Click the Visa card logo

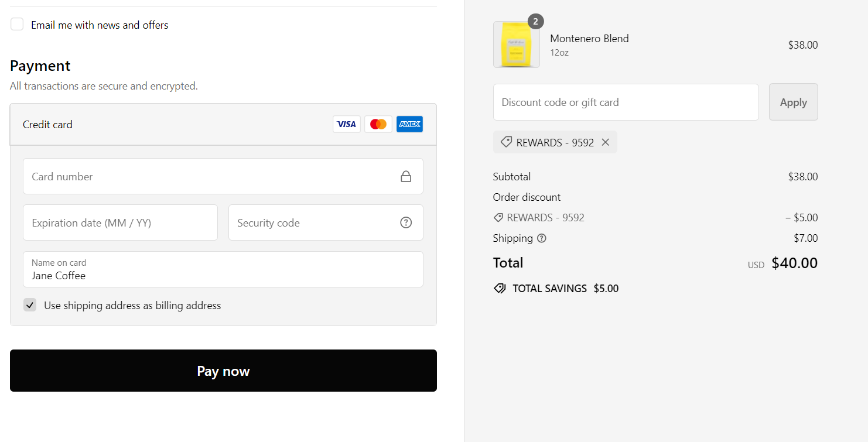coord(346,124)
